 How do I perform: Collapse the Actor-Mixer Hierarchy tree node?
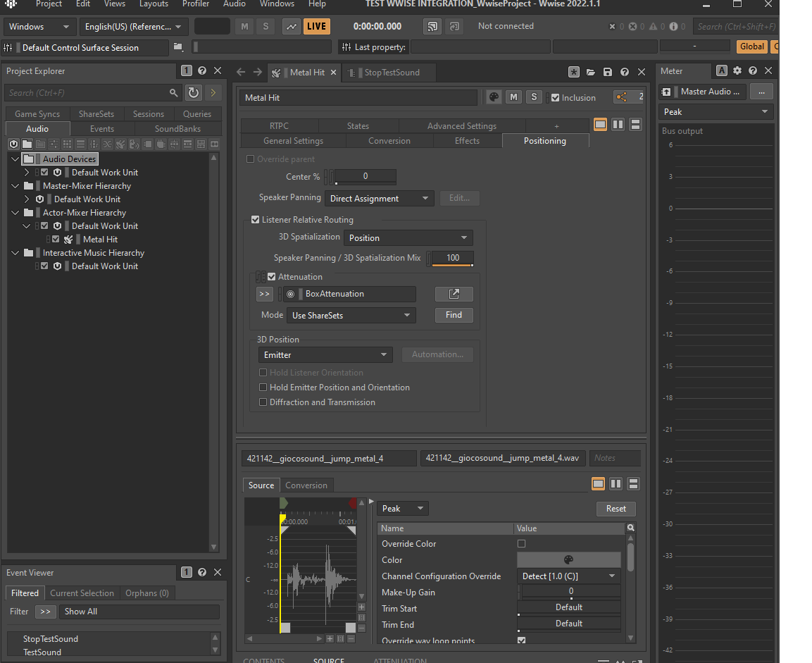pos(15,212)
